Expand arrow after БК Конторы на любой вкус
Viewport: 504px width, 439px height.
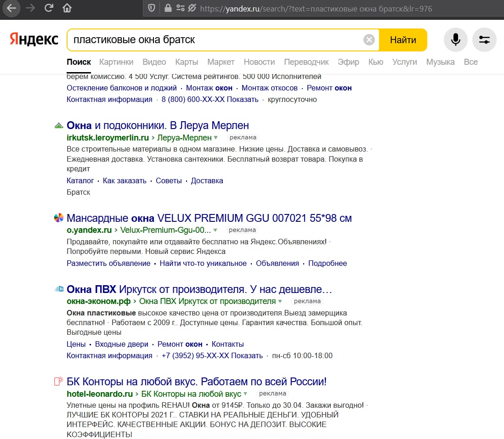[x=245, y=394]
